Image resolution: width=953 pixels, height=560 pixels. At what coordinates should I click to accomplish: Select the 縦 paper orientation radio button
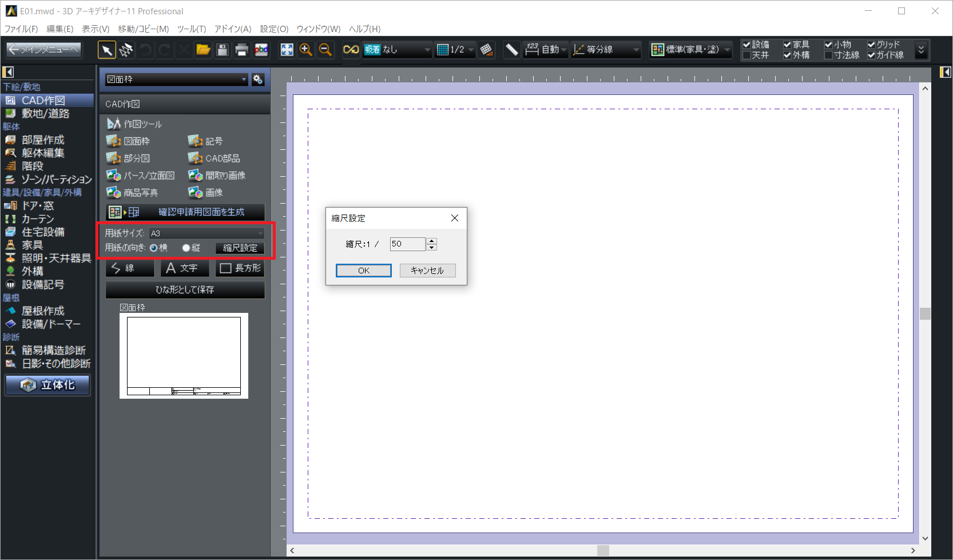click(186, 248)
